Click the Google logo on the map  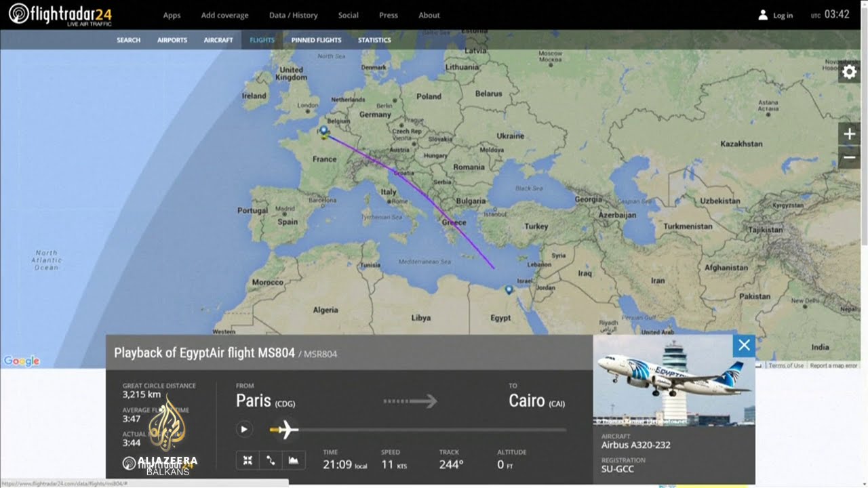click(x=22, y=361)
